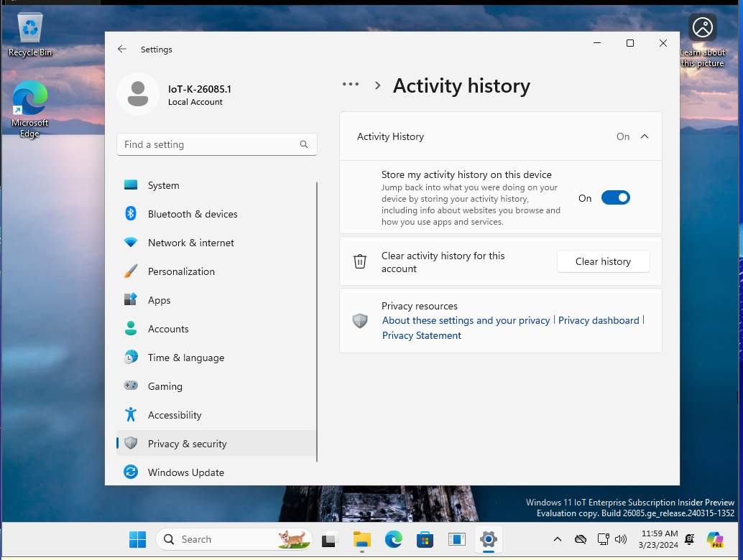Open System settings category
This screenshot has height=560, width=743.
[216, 185]
